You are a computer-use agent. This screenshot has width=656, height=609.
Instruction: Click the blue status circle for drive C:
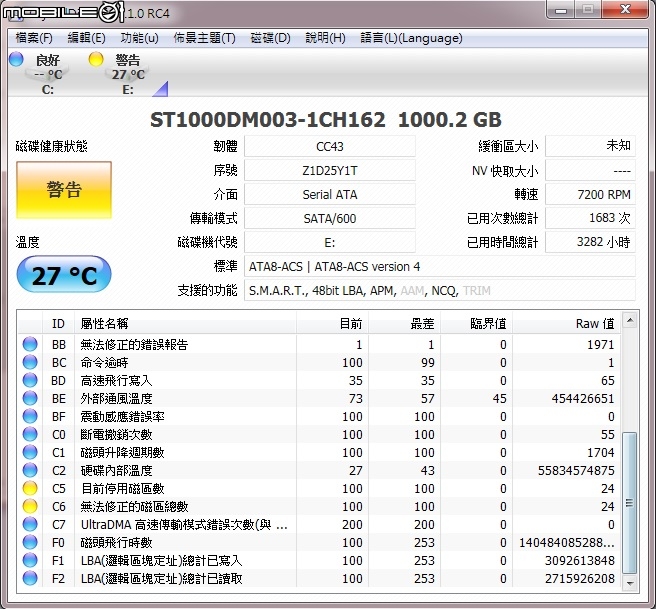point(16,59)
